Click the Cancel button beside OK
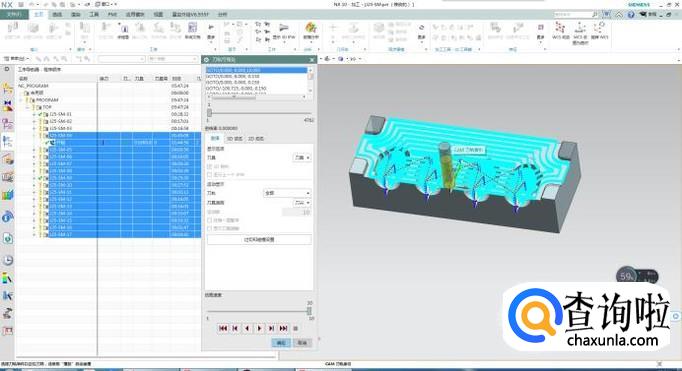 (302, 343)
